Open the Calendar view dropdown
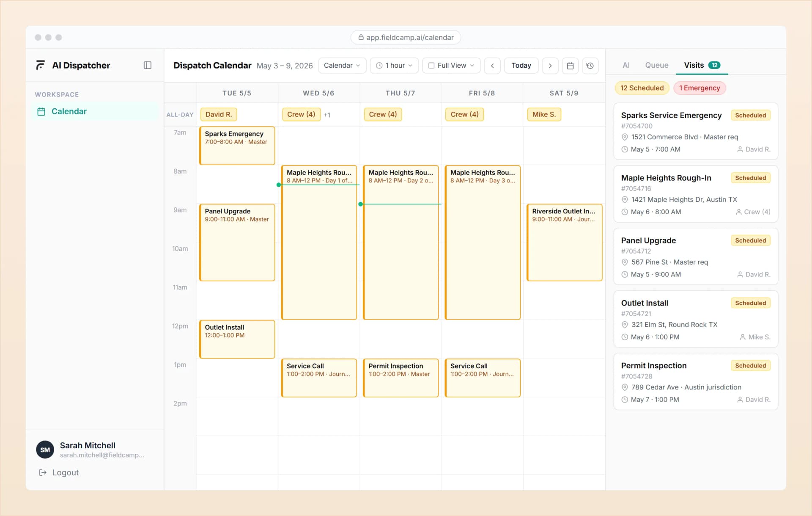 coord(342,66)
